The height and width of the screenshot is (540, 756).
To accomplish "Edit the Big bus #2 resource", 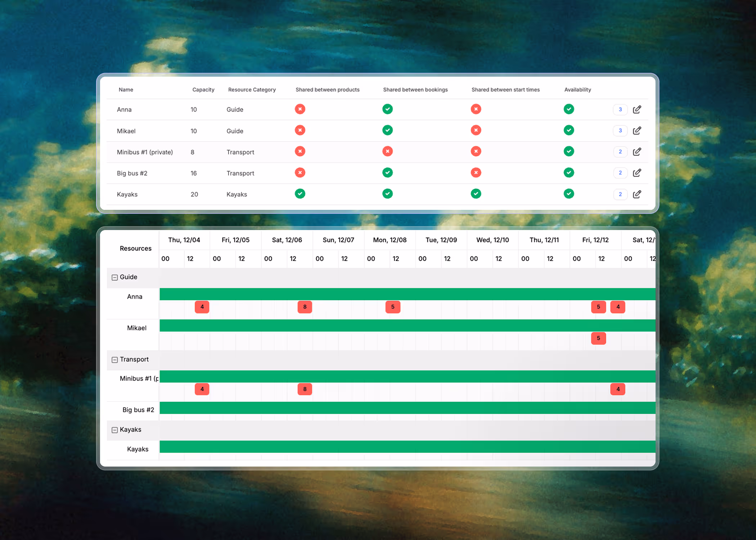I will click(x=637, y=173).
